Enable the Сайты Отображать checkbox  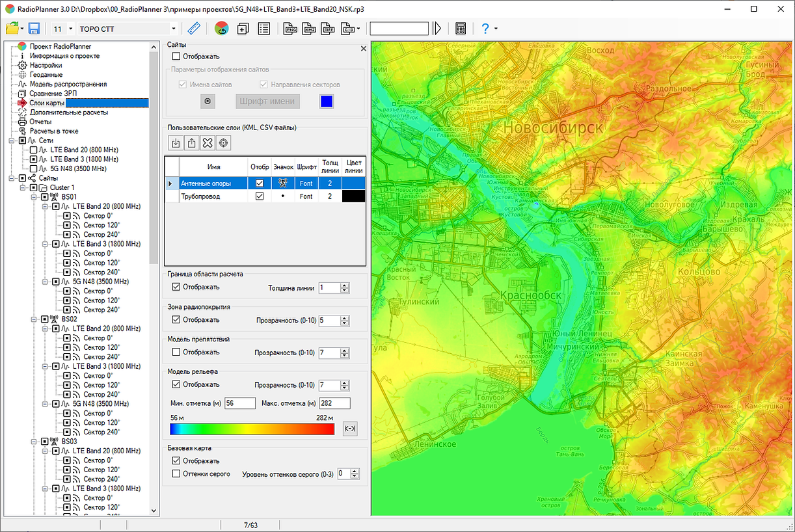pyautogui.click(x=176, y=57)
